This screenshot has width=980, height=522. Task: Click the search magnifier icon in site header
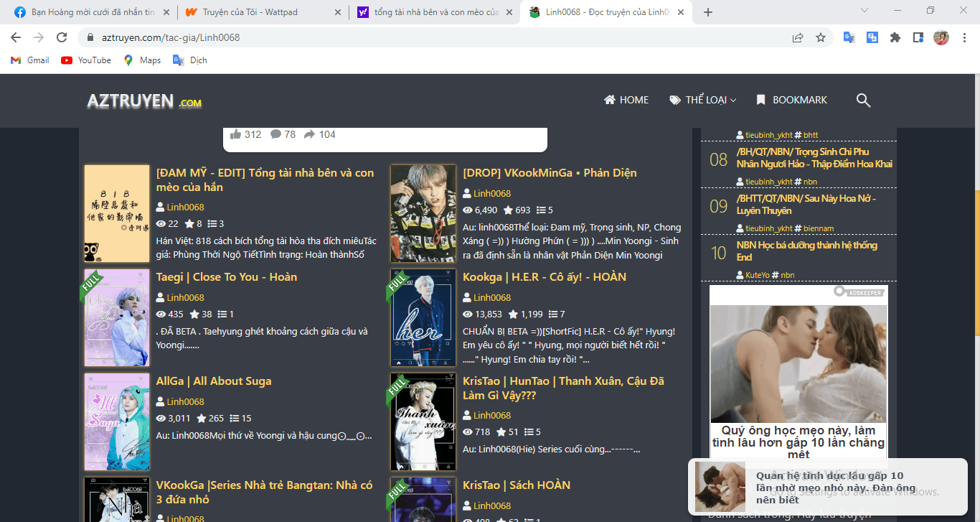pyautogui.click(x=863, y=101)
